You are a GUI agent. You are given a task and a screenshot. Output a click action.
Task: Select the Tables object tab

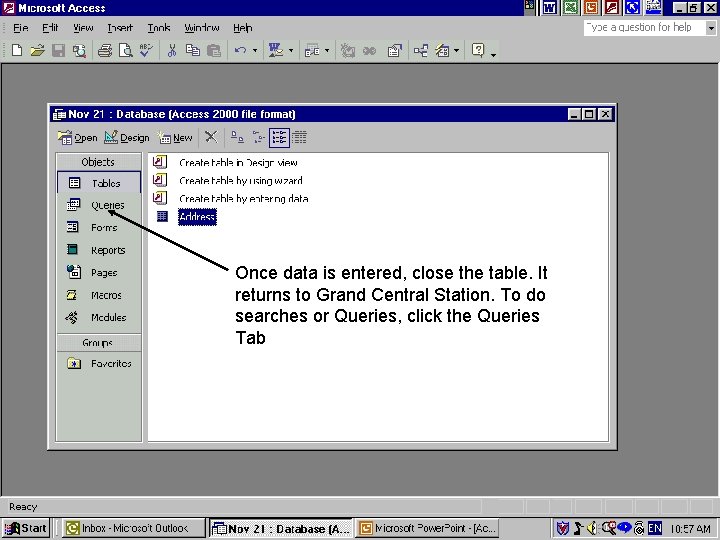tap(99, 183)
